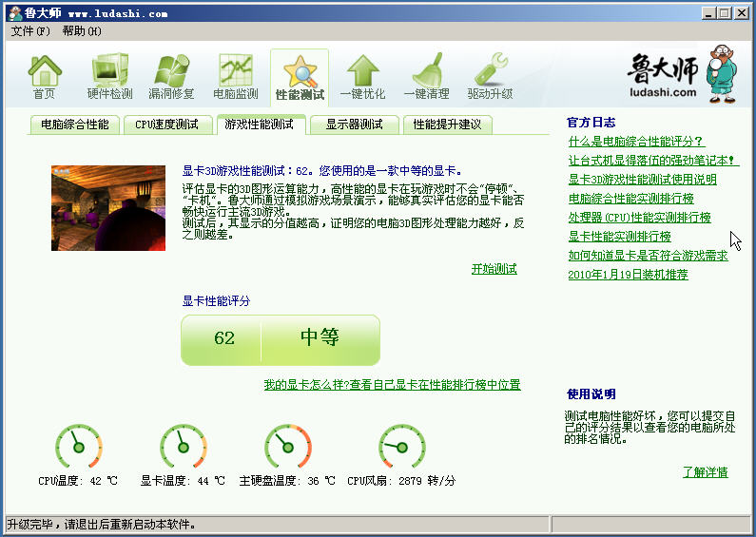
Task: Open the 文件(F) menu
Action: click(x=30, y=31)
